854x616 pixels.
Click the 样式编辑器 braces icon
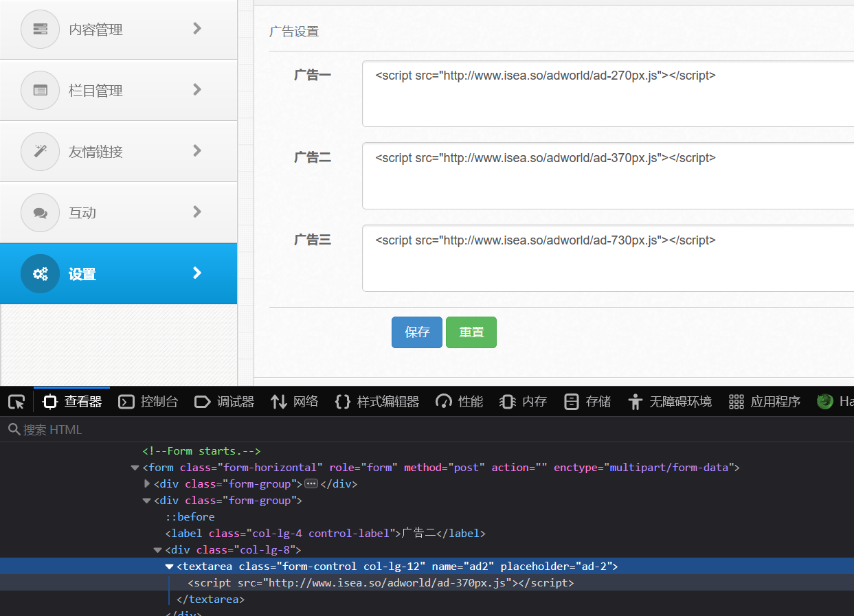[342, 402]
